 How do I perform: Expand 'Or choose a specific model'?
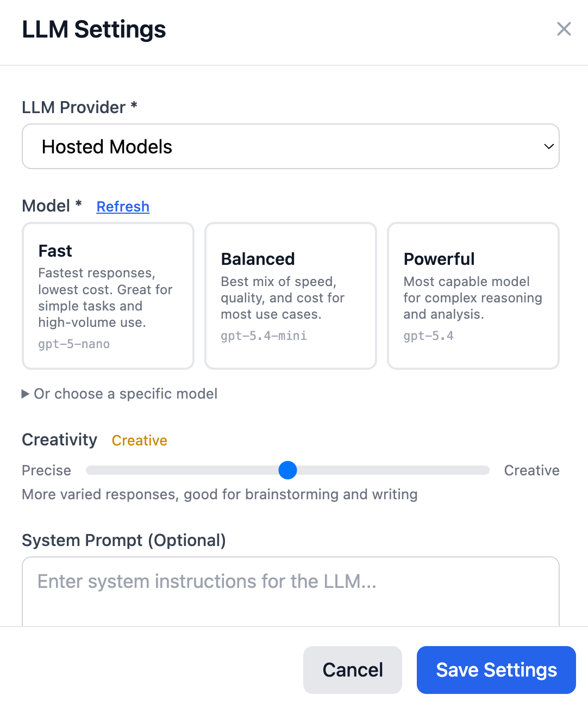[x=125, y=394]
